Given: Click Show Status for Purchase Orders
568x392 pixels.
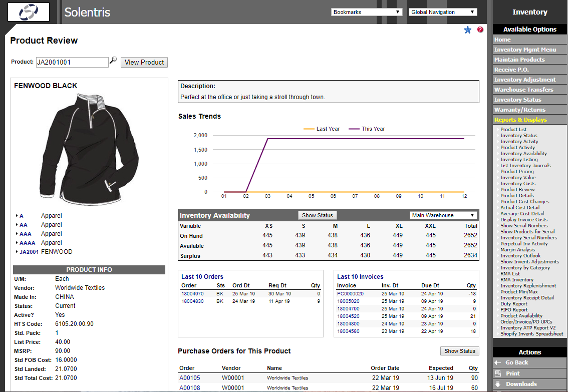Looking at the screenshot, I should tap(460, 351).
